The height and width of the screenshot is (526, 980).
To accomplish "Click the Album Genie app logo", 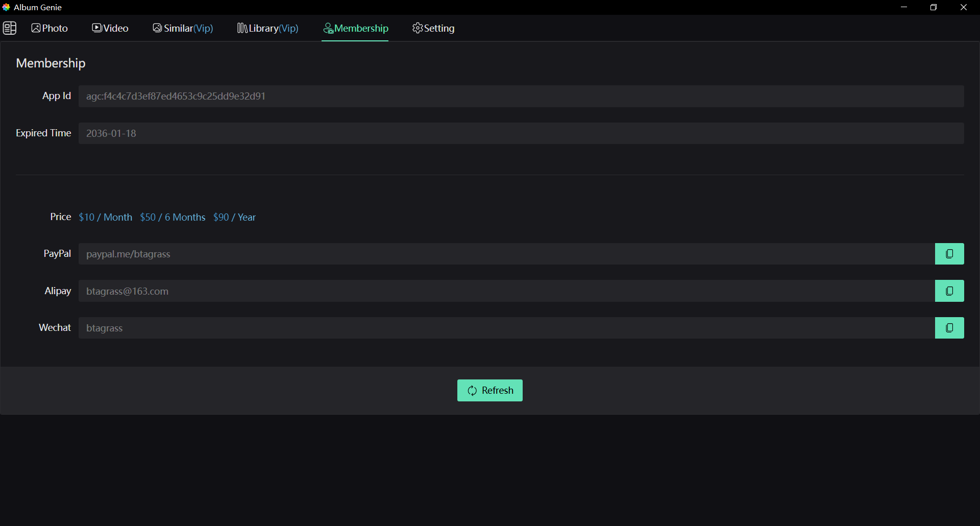I will point(6,7).
